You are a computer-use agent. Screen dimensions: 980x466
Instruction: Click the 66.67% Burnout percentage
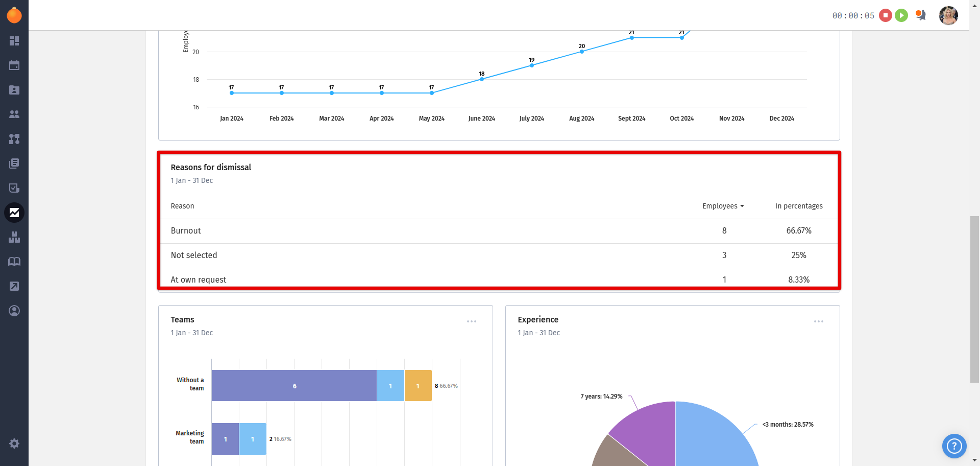click(799, 231)
